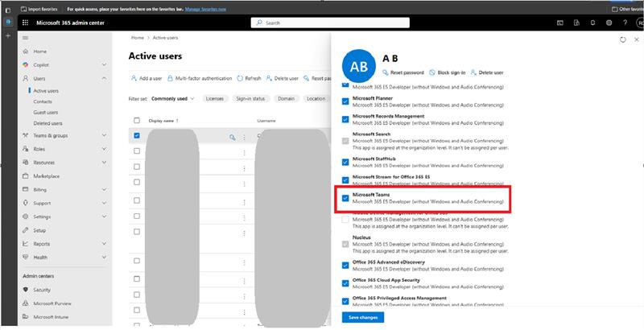Focus the admin center Search box
Viewport: 644px width, 330px height.
pos(330,23)
